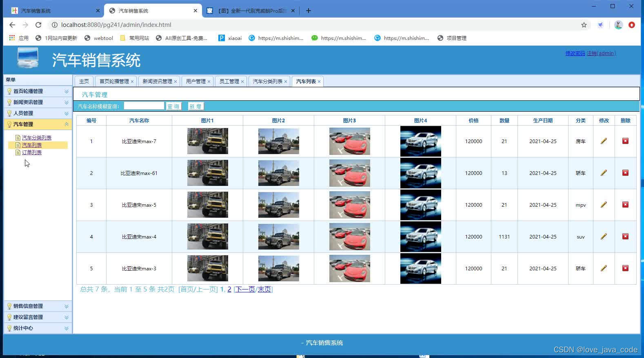Open the browser profile avatar
The width and height of the screenshot is (644, 358).
(618, 25)
